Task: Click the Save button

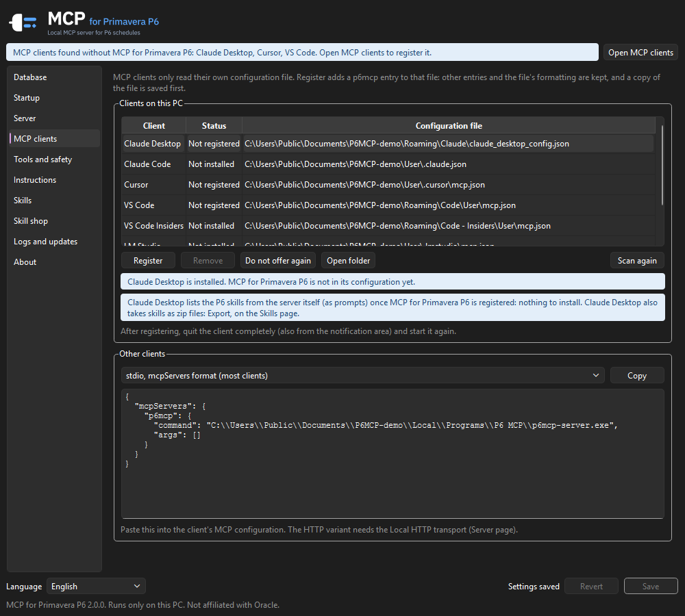Action: click(x=651, y=587)
